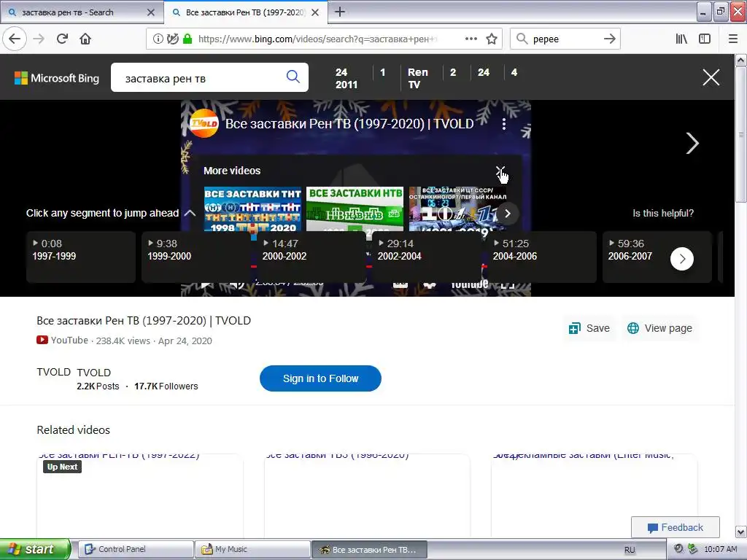Click the TVOLD channel name link
This screenshot has height=560, width=747.
point(93,373)
